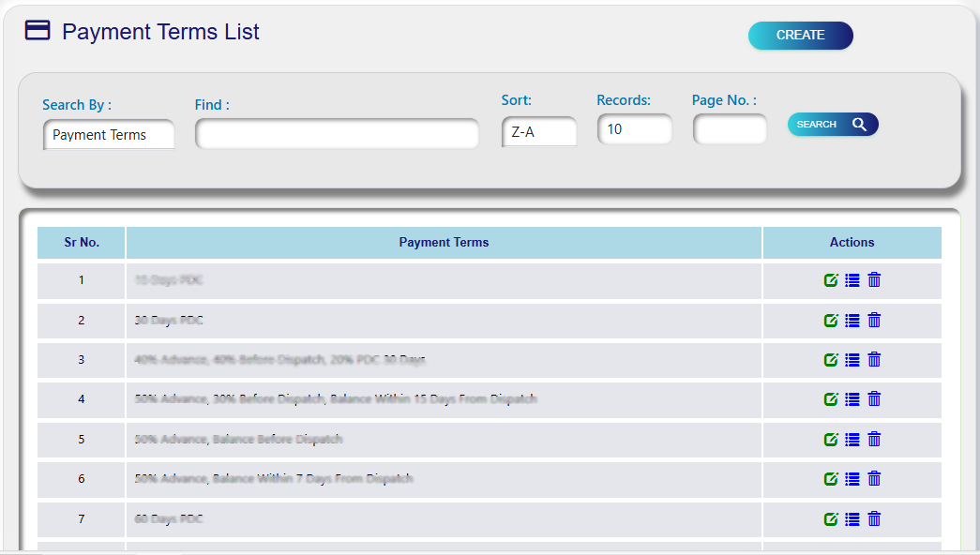The width and height of the screenshot is (980, 555).
Task: Open the list icon for row 4
Action: [x=852, y=399]
